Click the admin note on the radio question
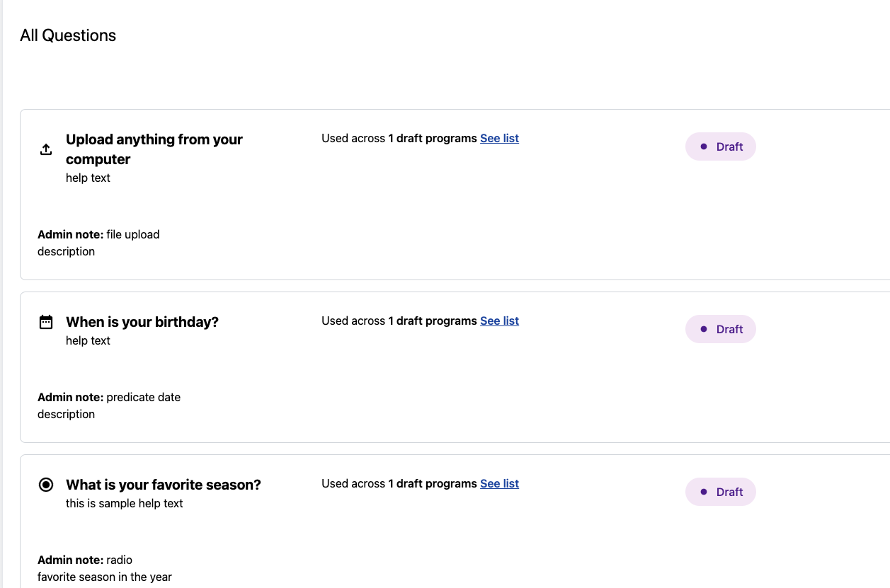890x588 pixels. pos(85,560)
